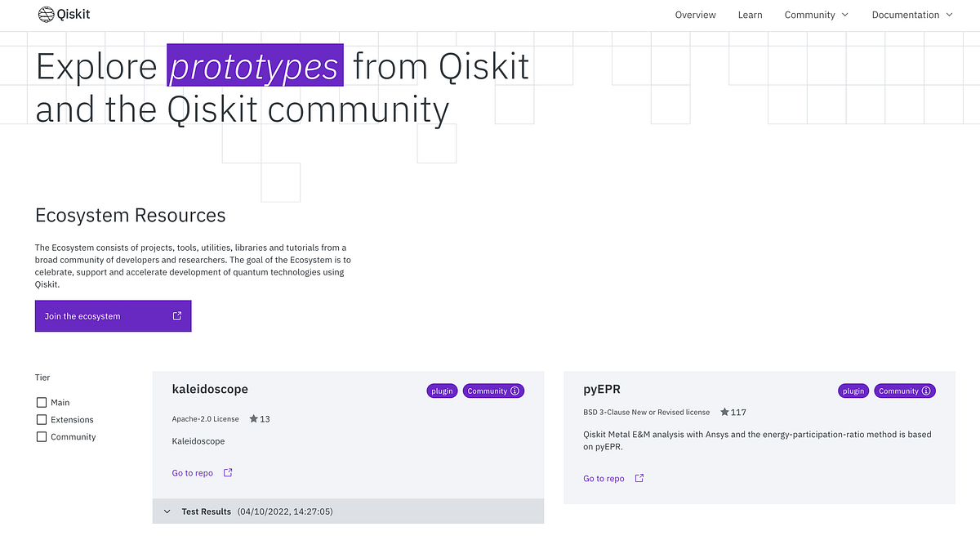Image resolution: width=980 pixels, height=536 pixels.
Task: Enable the Main tier checkbox
Action: tap(41, 402)
